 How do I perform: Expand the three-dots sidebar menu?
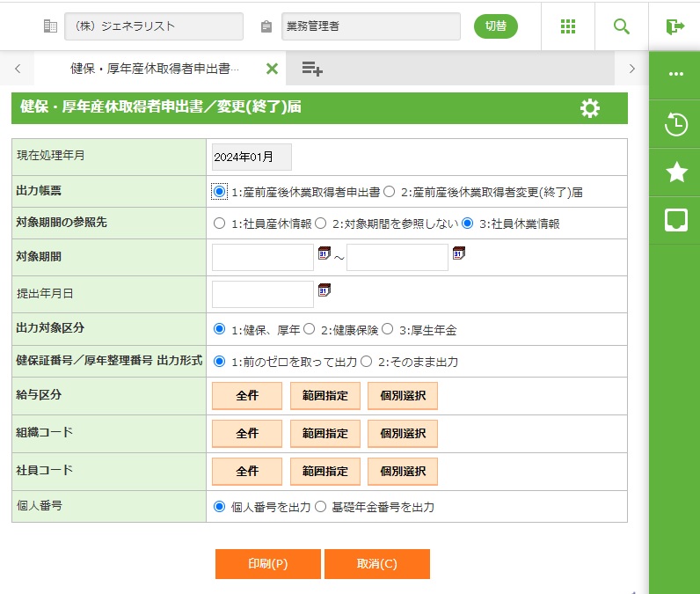pyautogui.click(x=675, y=74)
